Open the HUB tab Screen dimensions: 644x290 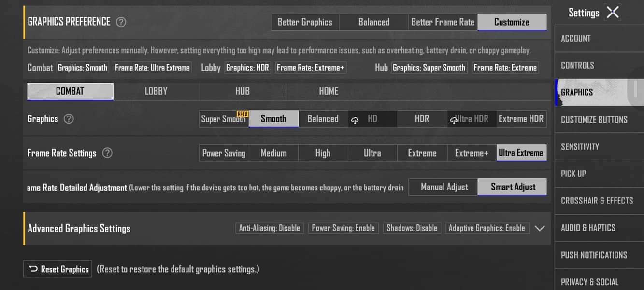[243, 91]
